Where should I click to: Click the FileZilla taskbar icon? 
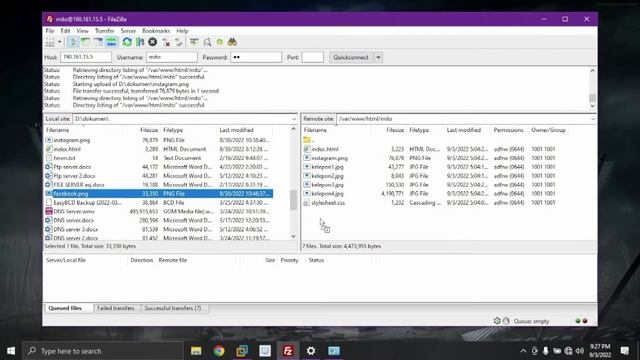click(288, 351)
